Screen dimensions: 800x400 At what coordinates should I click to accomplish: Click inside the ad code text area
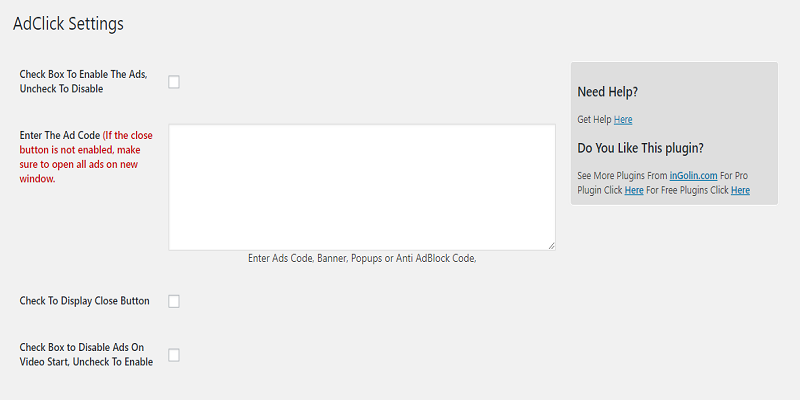click(x=361, y=186)
